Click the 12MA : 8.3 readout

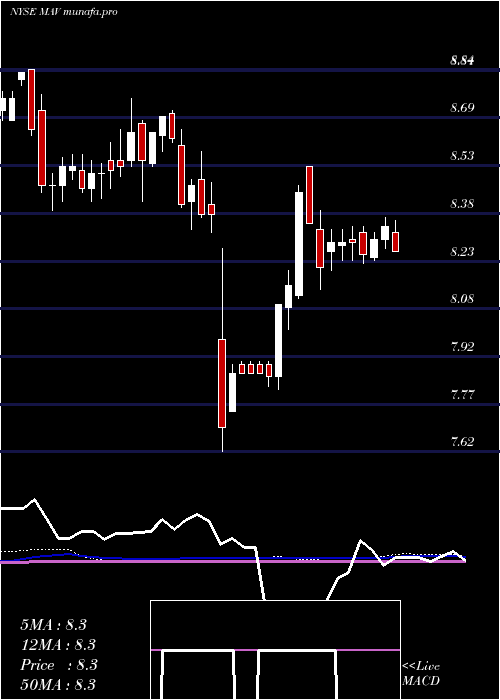58,645
